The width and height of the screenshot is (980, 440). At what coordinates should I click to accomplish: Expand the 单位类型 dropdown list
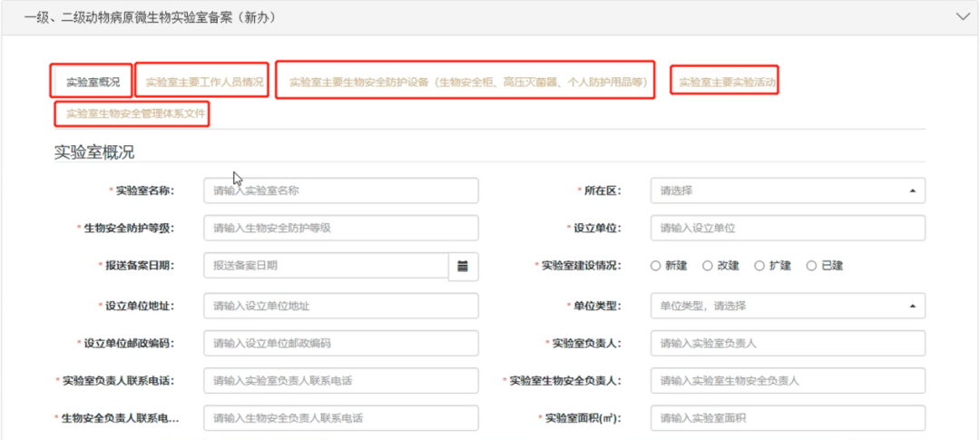coord(787,306)
